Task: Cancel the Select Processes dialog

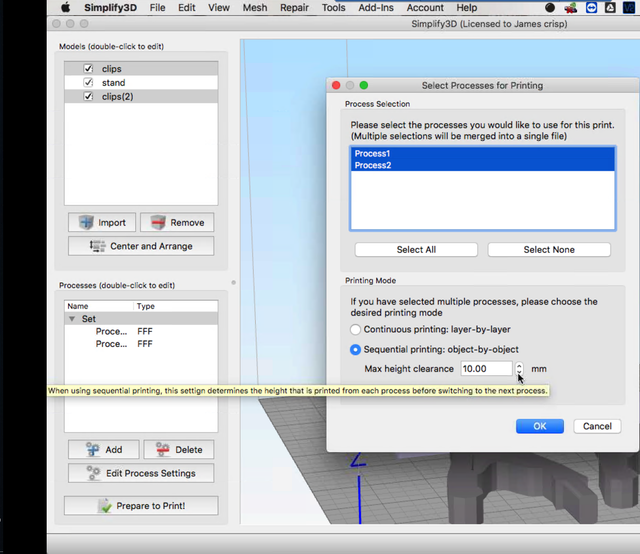Action: pos(597,426)
